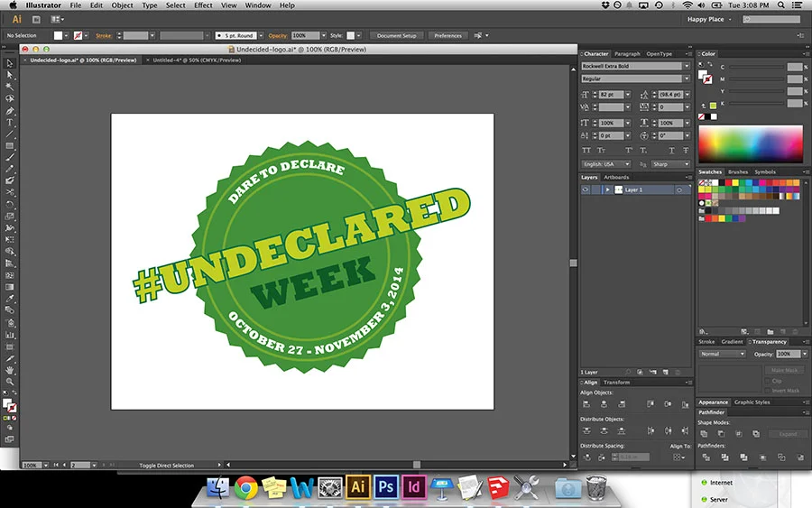The image size is (812, 508).
Task: Click the Make Mask button
Action: [x=784, y=370]
